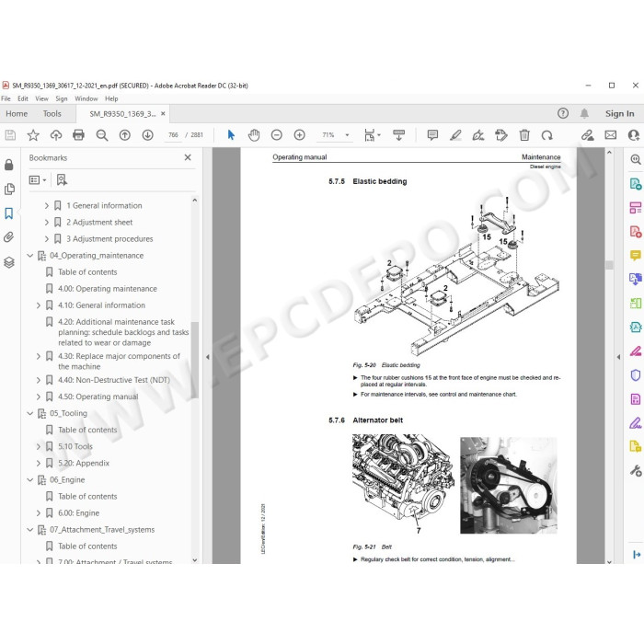Expand the 6.00: Engine bookmark
644x644 pixels.
coord(39,513)
